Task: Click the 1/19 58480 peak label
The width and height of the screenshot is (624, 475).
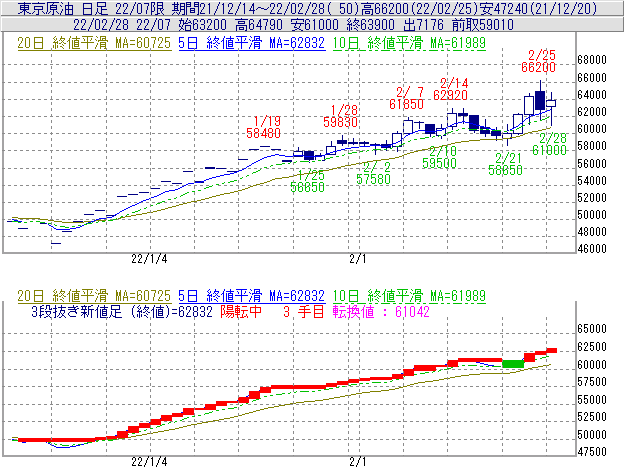Action: (264, 127)
